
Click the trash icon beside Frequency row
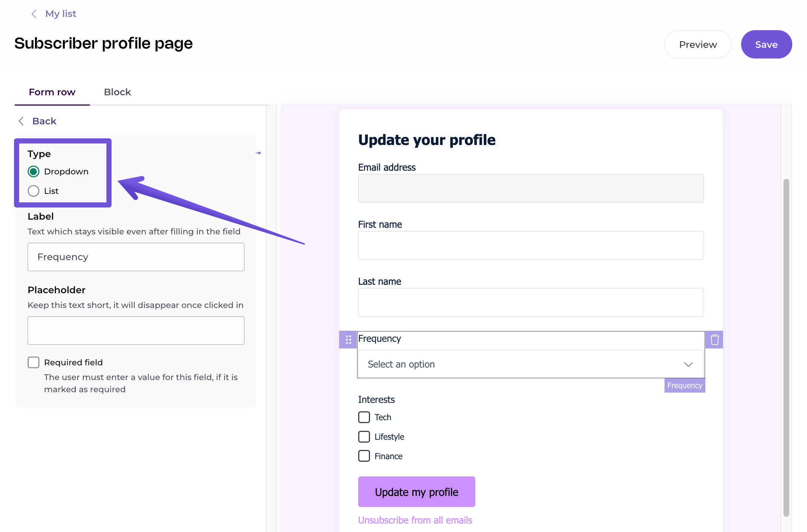[714, 340]
